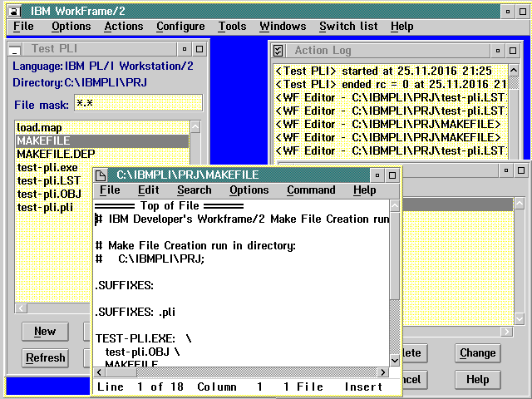The image size is (532, 399).
Task: Click the 'Line 1 of 18' status entry
Action: 140,387
